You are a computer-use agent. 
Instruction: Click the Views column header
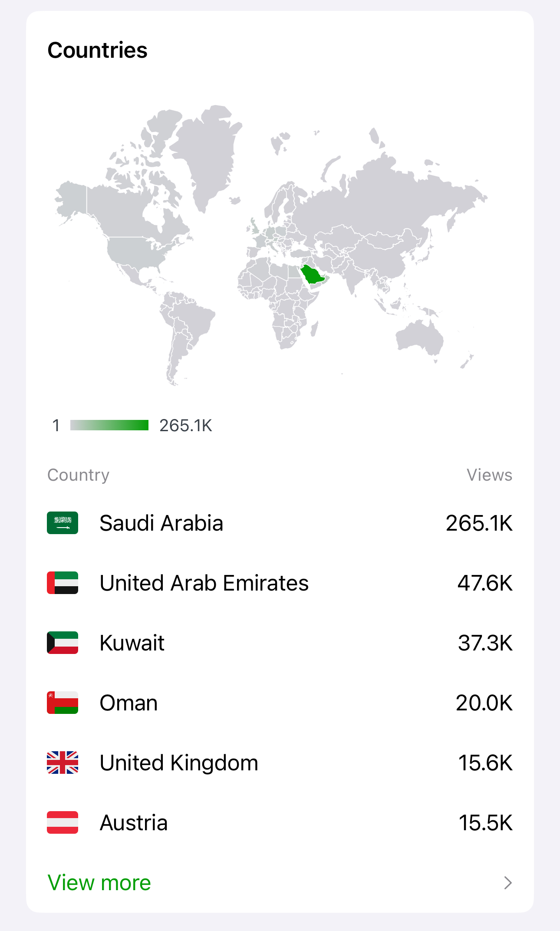(489, 475)
